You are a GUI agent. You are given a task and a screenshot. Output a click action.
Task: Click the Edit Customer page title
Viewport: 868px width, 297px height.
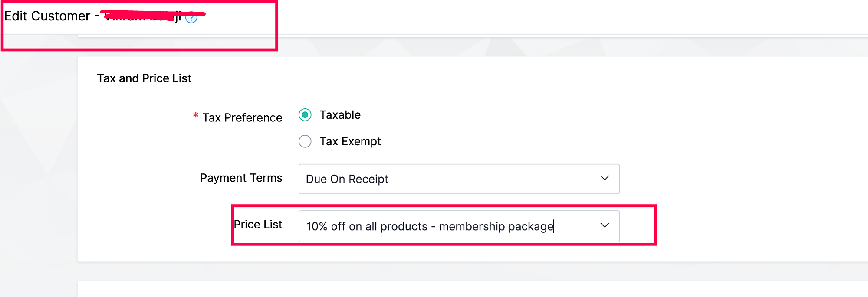[47, 16]
